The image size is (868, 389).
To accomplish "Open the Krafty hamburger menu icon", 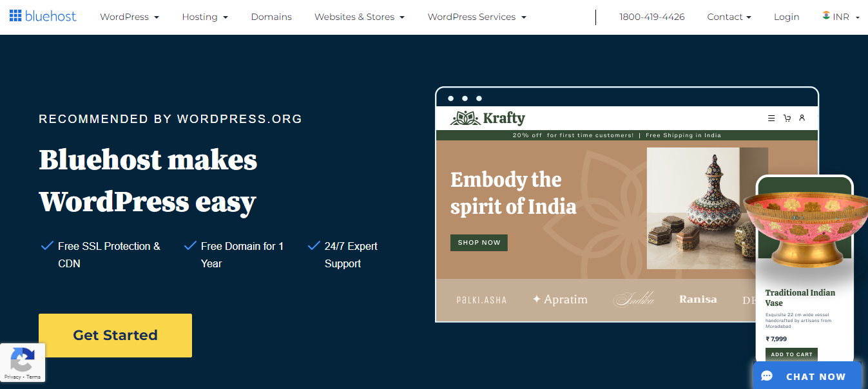I will click(x=771, y=119).
